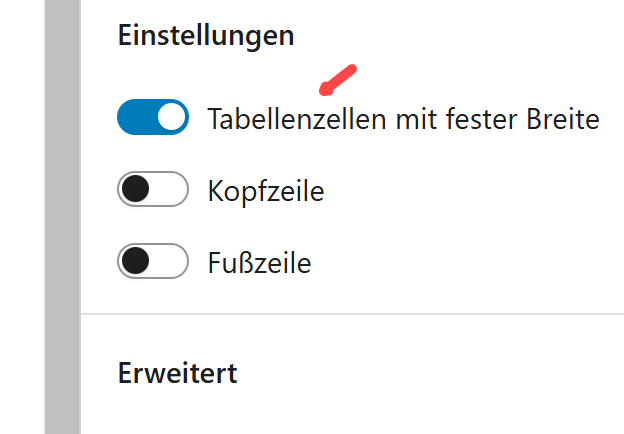624x434 pixels.
Task: Click the black knob of the Kopfzeile switch
Action: (x=135, y=190)
